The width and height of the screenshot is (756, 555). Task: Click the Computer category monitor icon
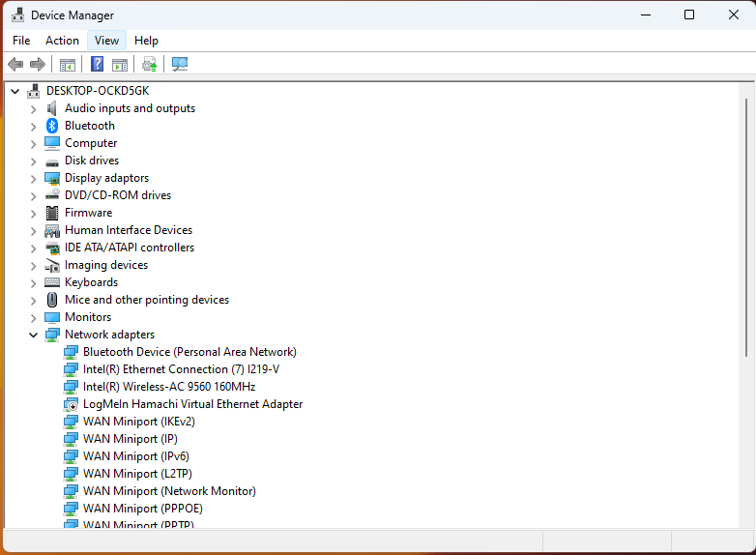point(52,143)
